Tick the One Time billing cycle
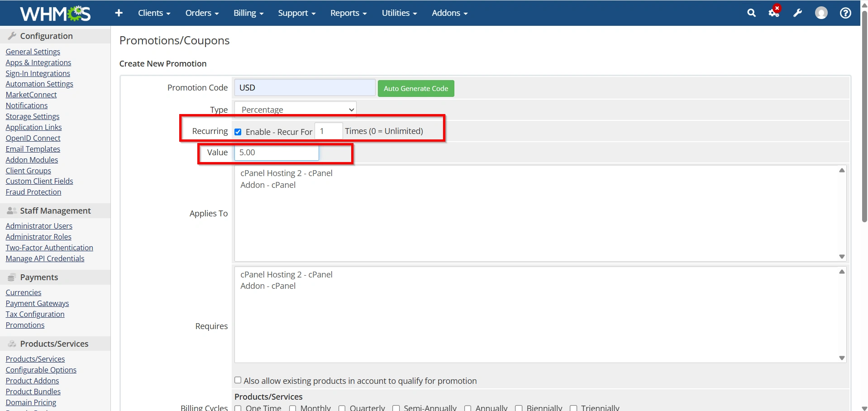 point(238,408)
